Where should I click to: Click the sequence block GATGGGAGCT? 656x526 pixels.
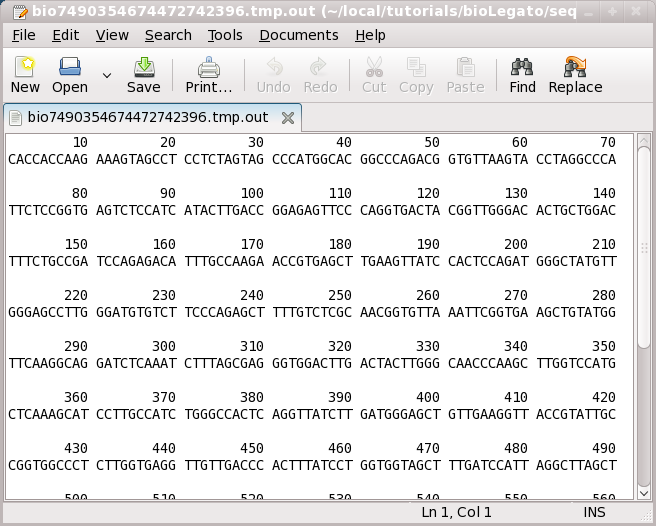[x=400, y=414]
